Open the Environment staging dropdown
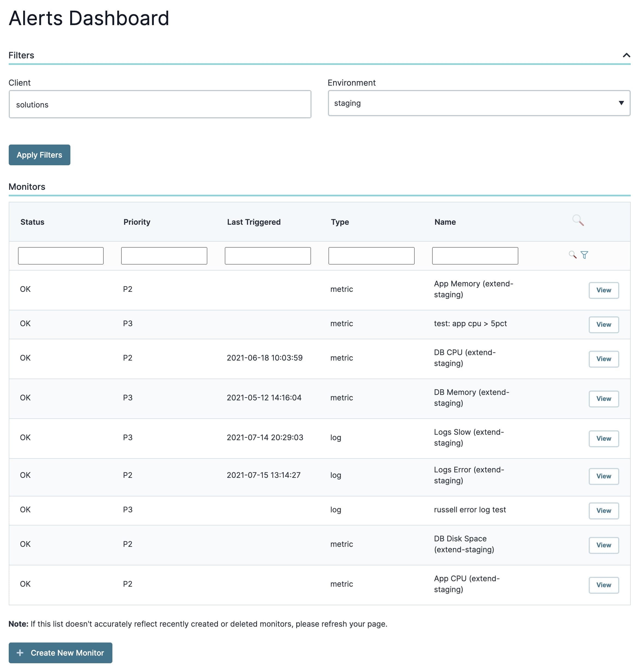This screenshot has width=640, height=672. pyautogui.click(x=479, y=103)
